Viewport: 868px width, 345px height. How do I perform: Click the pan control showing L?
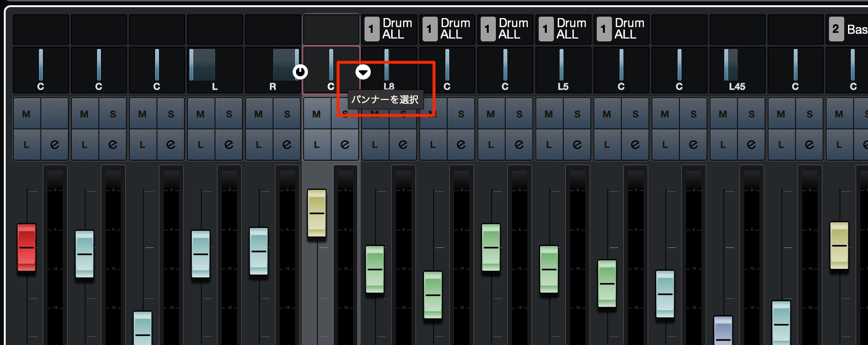215,69
